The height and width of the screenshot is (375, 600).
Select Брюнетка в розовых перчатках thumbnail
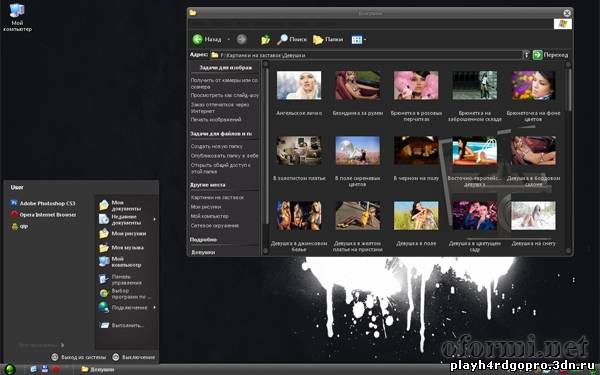[x=416, y=85]
